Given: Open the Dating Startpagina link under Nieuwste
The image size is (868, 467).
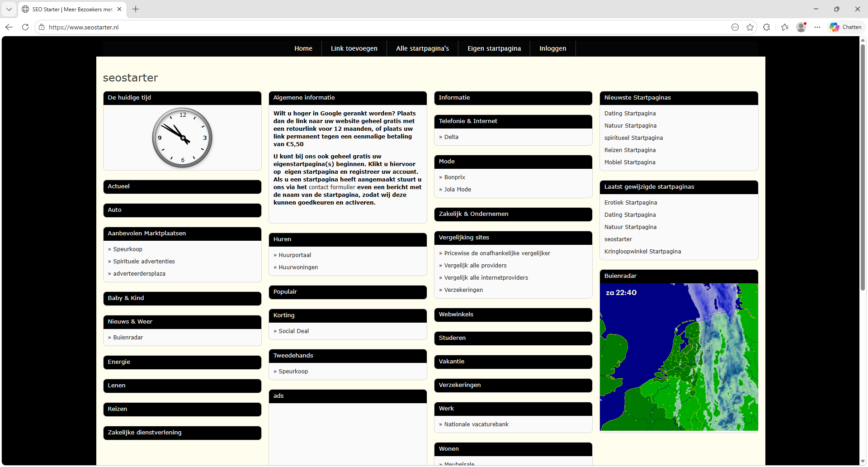Looking at the screenshot, I should coord(630,114).
